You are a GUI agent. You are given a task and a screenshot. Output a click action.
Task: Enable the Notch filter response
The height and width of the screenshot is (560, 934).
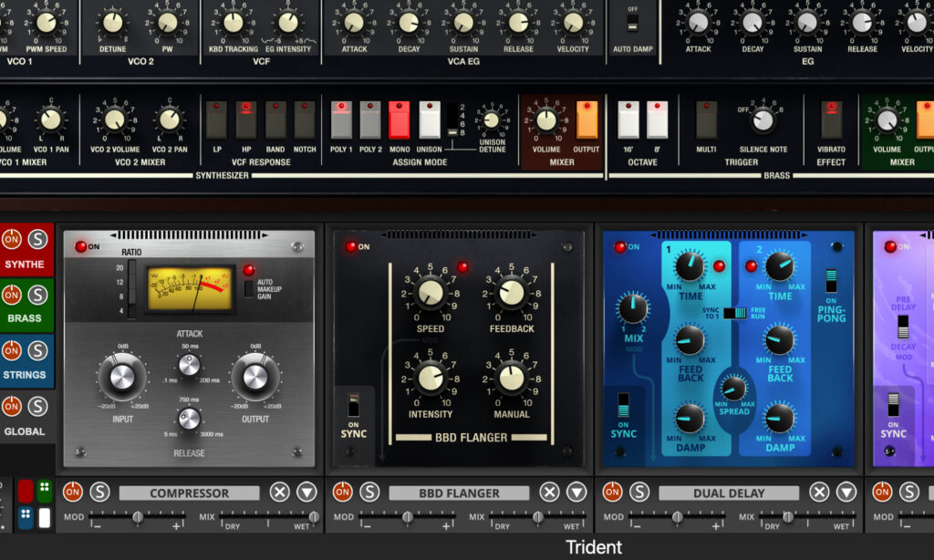click(305, 119)
